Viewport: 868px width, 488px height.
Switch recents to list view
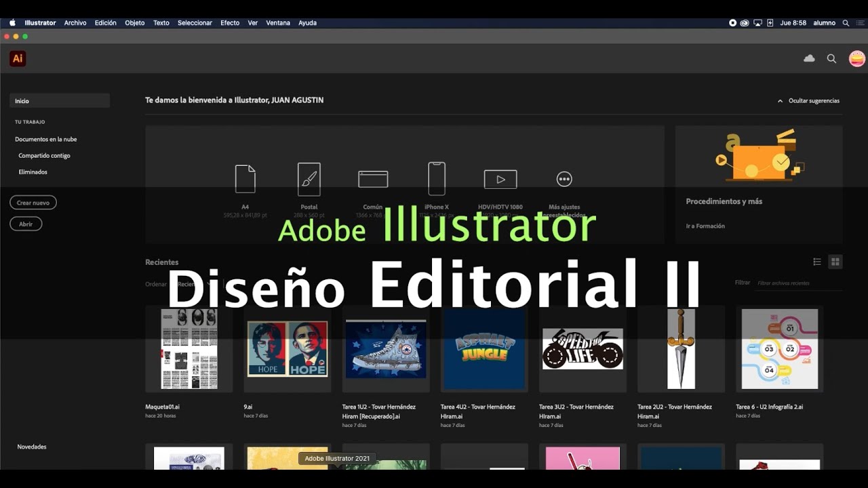[x=817, y=262]
